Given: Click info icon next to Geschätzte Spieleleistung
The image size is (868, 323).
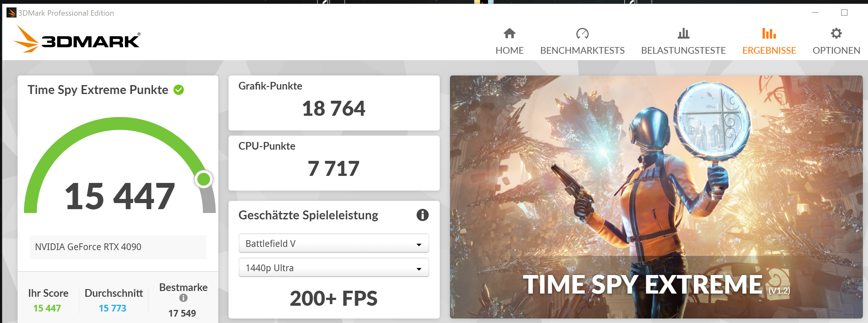Looking at the screenshot, I should [x=422, y=215].
